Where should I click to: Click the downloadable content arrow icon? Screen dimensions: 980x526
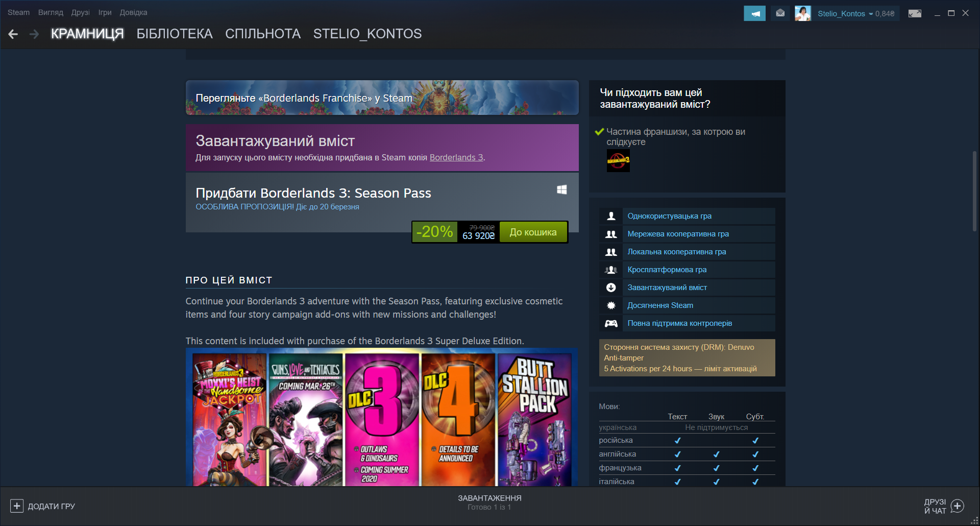(x=611, y=288)
